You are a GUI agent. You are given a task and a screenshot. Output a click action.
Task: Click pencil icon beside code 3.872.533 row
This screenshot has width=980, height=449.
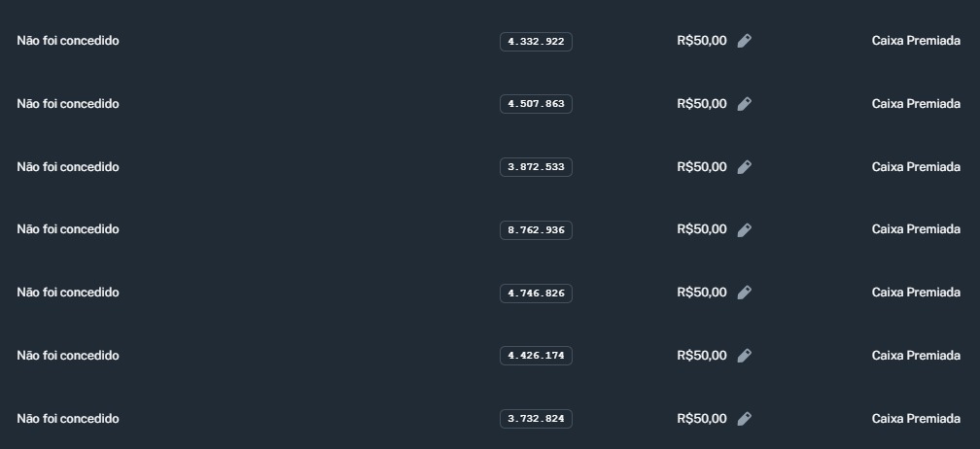click(x=744, y=167)
